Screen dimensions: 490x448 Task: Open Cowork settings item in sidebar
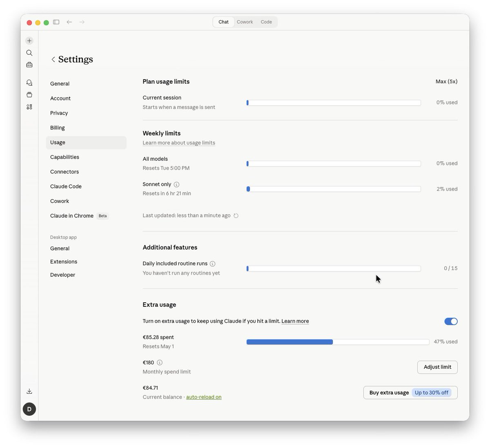86,201
